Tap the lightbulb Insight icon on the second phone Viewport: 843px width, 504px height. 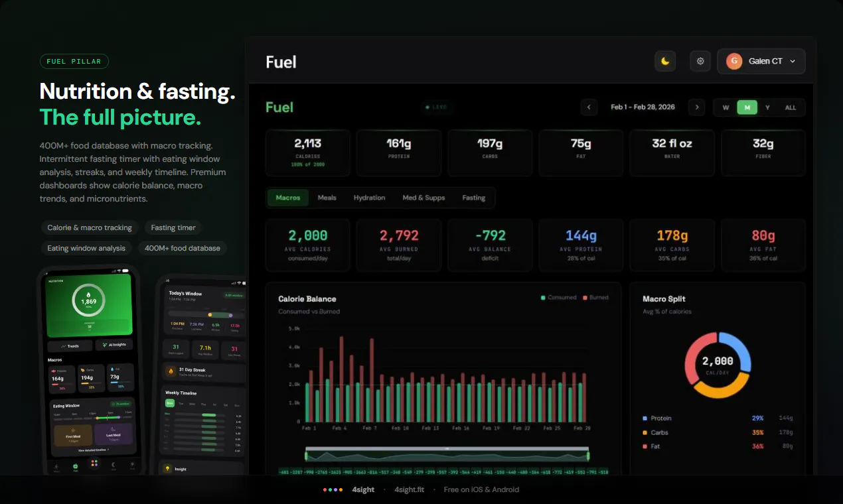[x=167, y=468]
